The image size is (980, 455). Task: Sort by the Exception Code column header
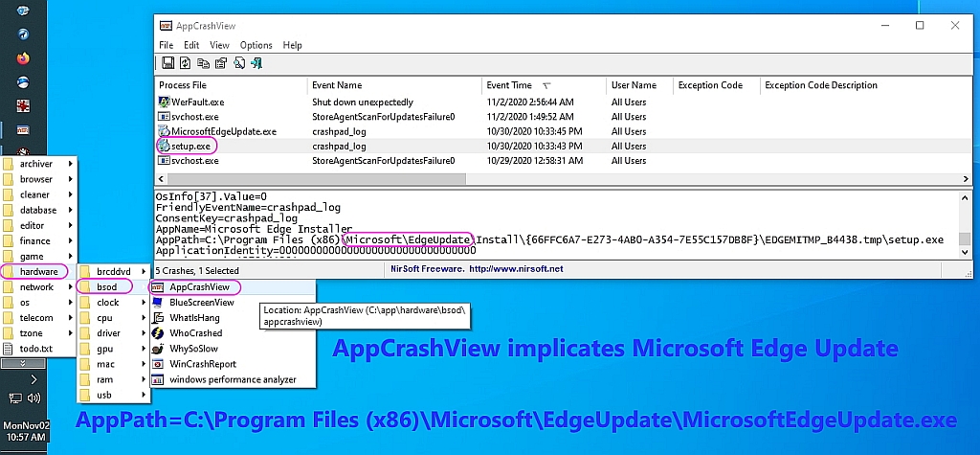(x=717, y=85)
